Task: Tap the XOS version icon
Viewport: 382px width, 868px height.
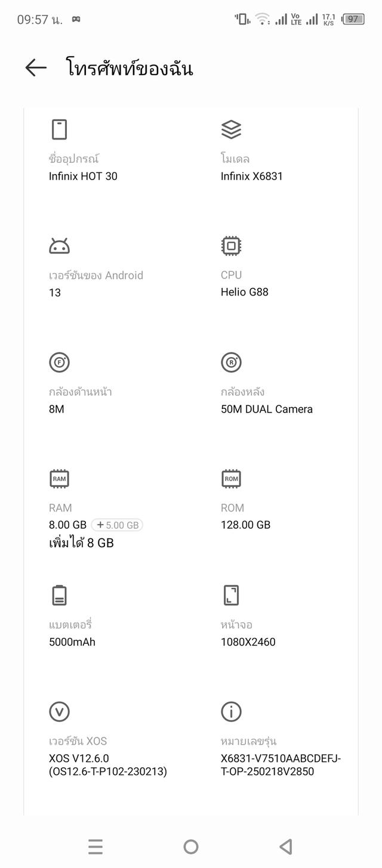Action: pos(59,711)
